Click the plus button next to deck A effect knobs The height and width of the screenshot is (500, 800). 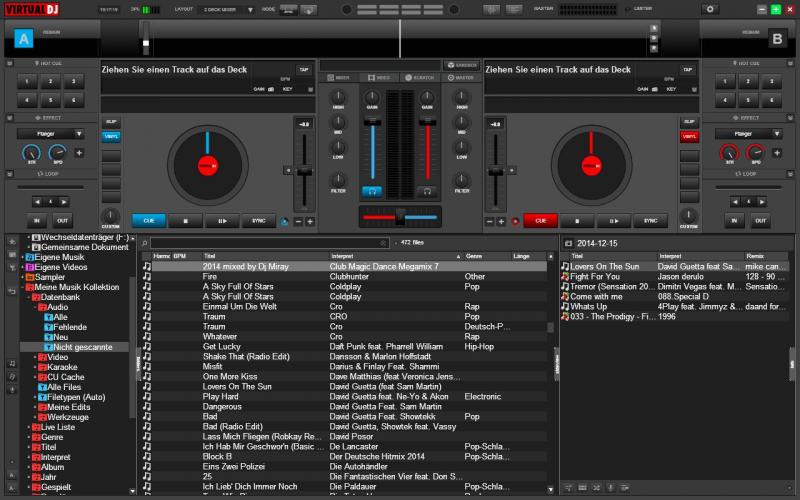pyautogui.click(x=79, y=153)
